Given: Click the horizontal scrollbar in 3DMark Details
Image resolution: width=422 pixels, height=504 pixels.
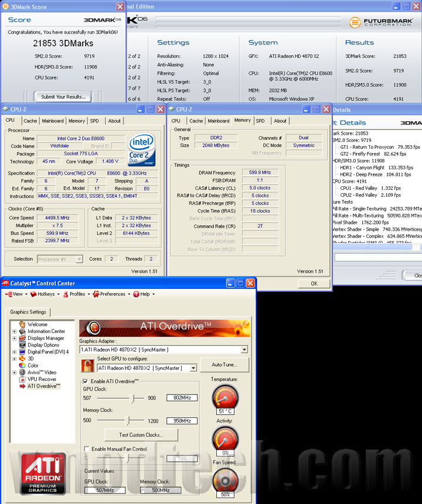Looking at the screenshot, I should (x=373, y=247).
